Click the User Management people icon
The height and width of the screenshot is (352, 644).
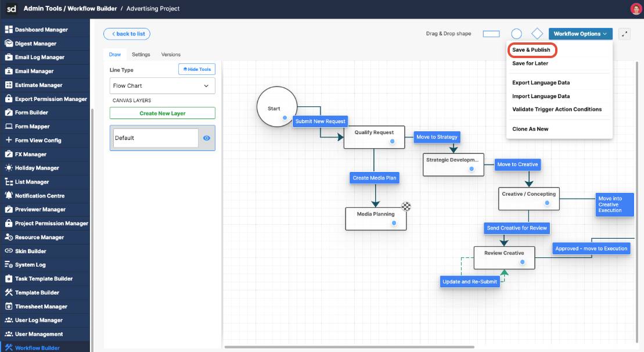[x=9, y=334]
